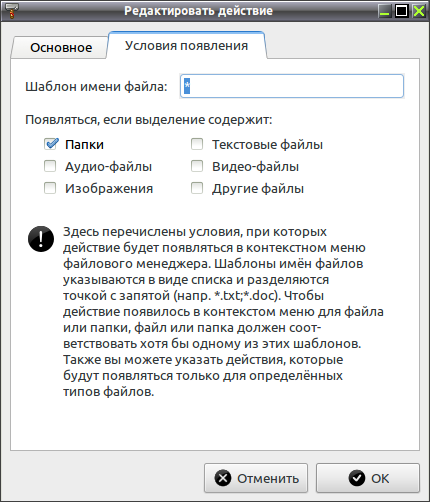The height and width of the screenshot is (502, 430).
Task: Switch to the Основное tab
Action: tap(61, 48)
